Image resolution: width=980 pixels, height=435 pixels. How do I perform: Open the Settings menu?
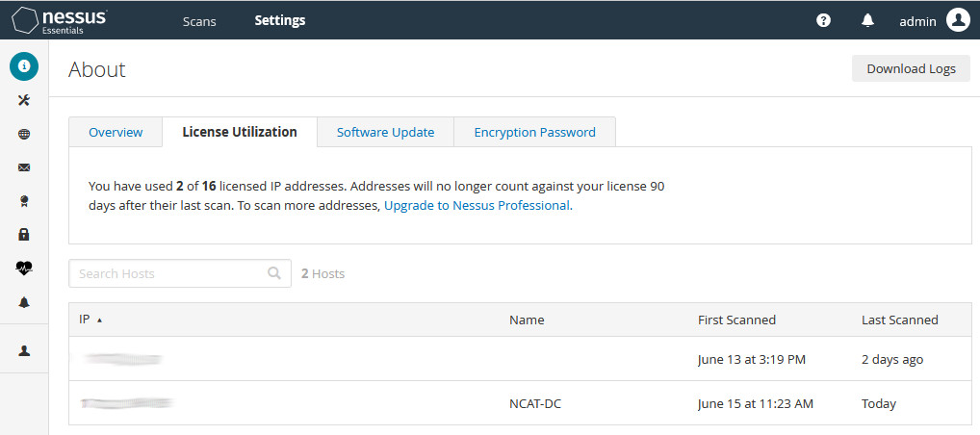280,20
